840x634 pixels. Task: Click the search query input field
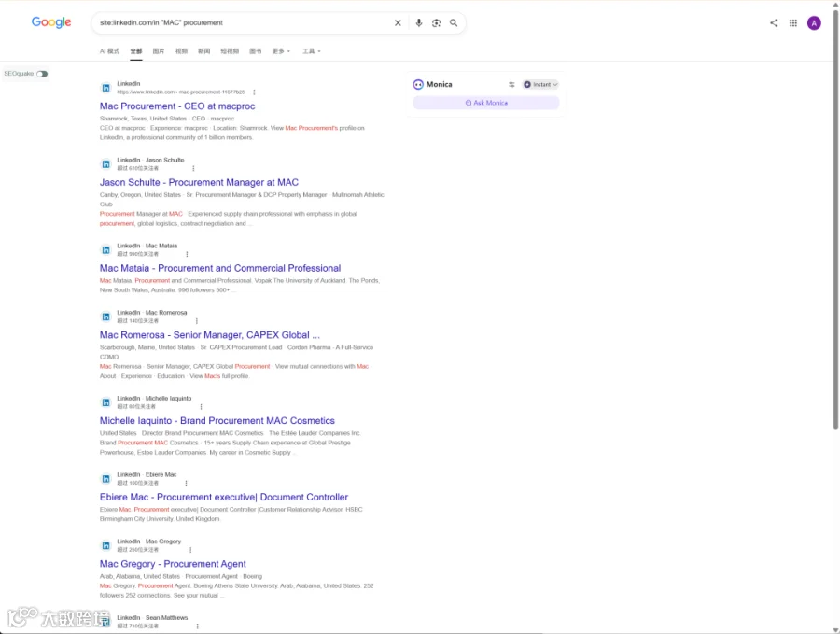[244, 23]
